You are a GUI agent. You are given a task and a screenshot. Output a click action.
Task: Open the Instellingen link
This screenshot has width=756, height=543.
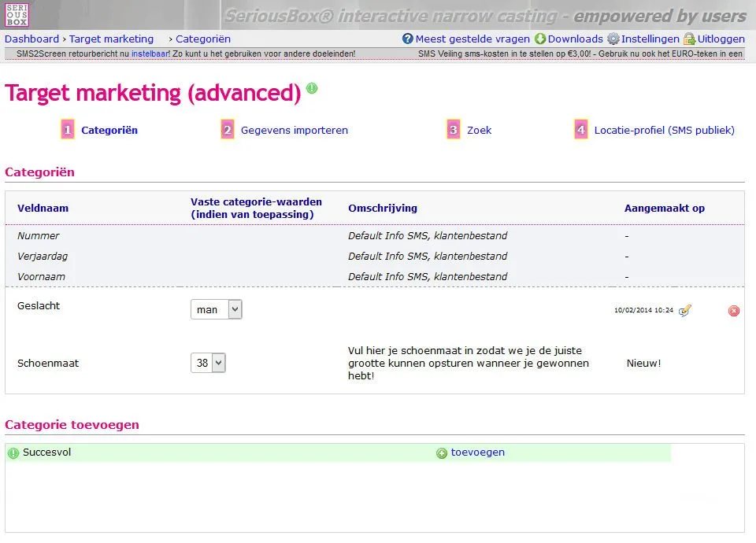[650, 39]
